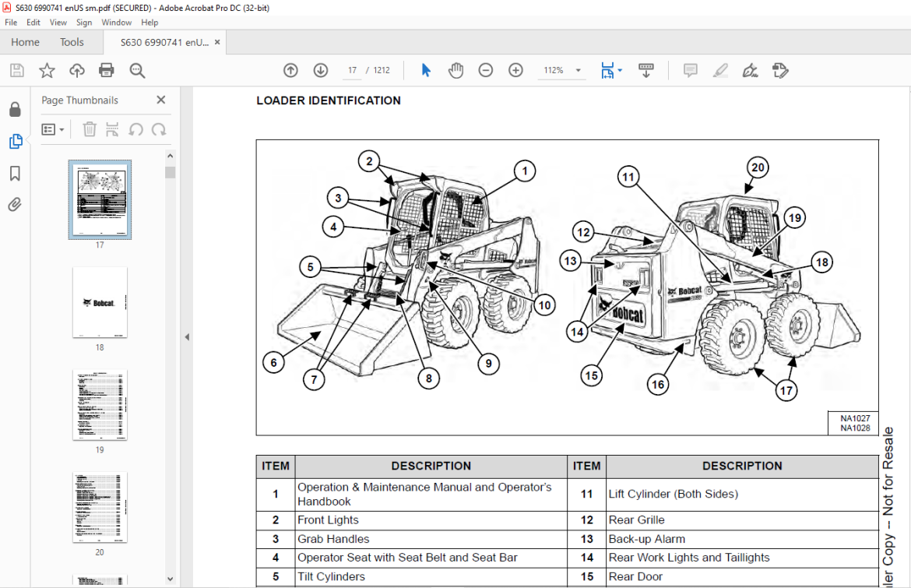Click the page number input field

(353, 70)
